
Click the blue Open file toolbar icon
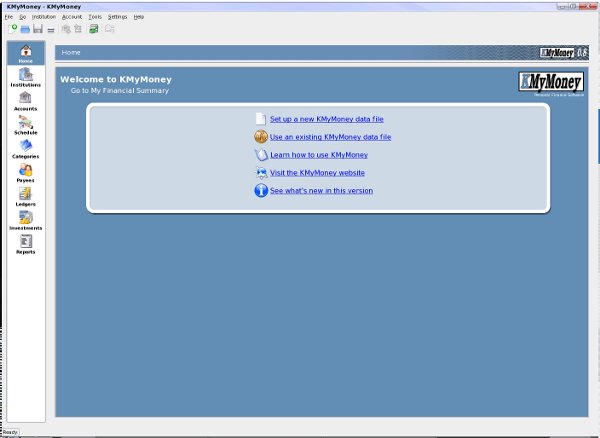pyautogui.click(x=25, y=29)
